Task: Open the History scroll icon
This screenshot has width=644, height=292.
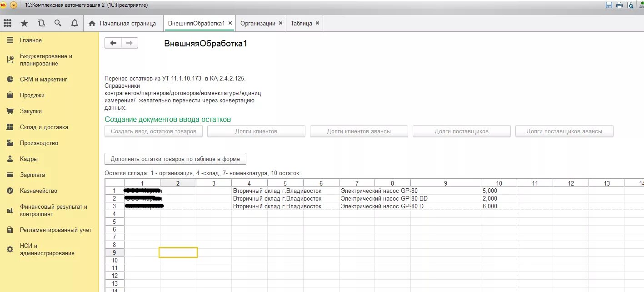Action: tap(41, 23)
